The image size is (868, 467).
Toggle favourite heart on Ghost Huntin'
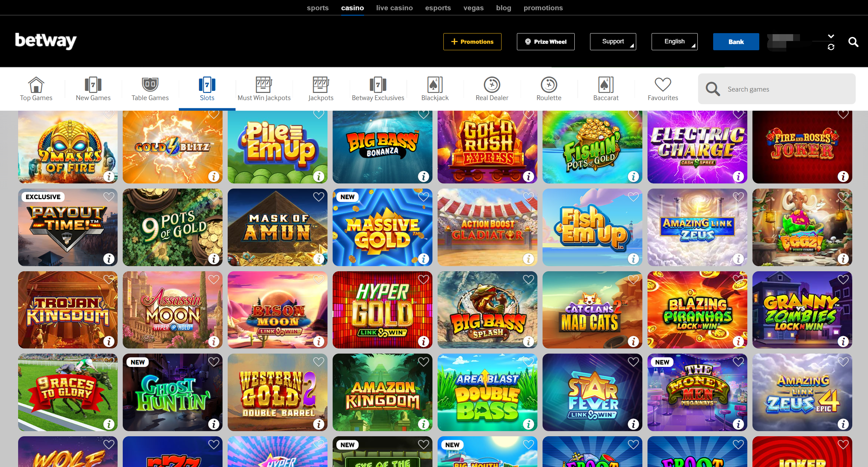point(214,362)
